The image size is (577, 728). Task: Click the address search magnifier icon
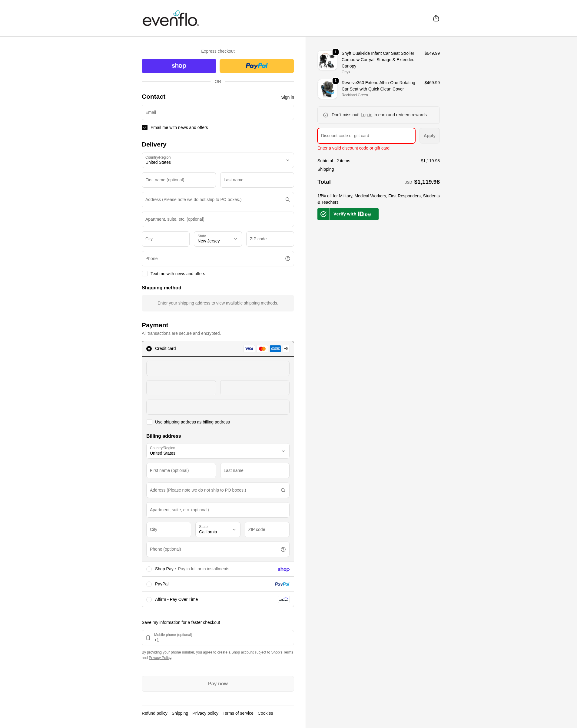click(287, 199)
